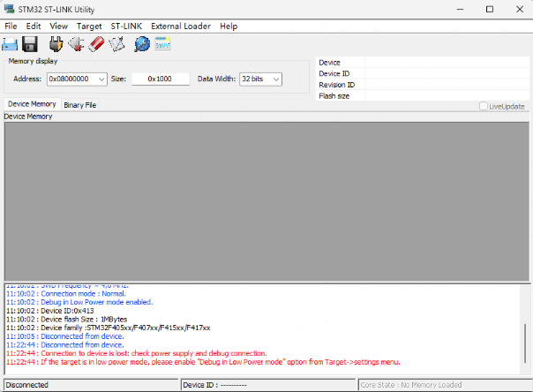Click 'Core State : No Memory Loaded' status
533x392 pixels.
click(x=411, y=385)
